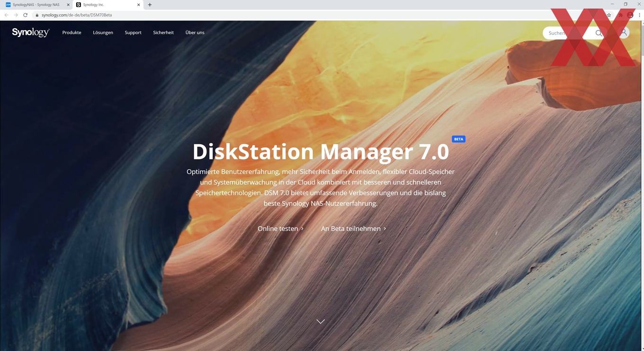Open the Produkte menu
Image resolution: width=644 pixels, height=351 pixels.
pos(72,33)
